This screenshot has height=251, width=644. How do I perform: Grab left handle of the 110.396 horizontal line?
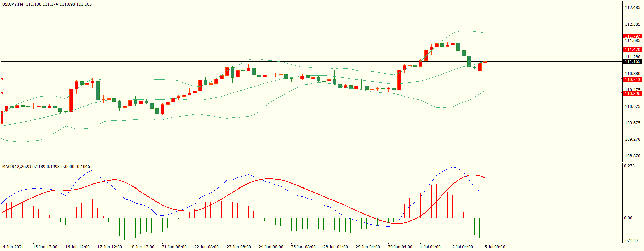pos(2,93)
